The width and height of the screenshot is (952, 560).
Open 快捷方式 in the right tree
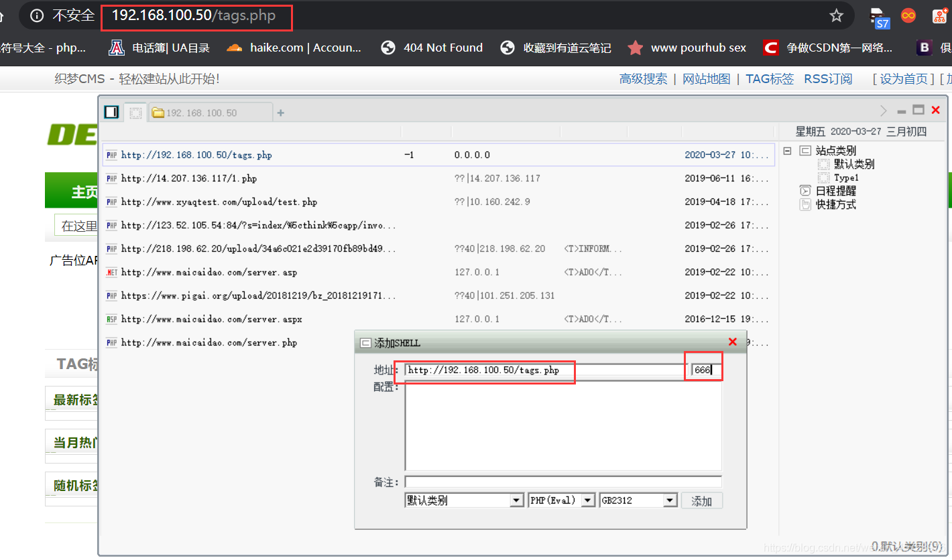pos(835,204)
